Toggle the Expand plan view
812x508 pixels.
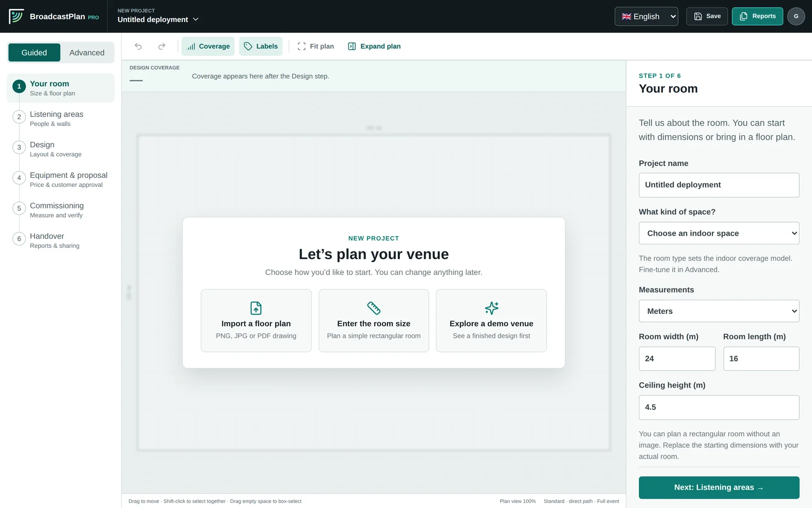click(374, 46)
